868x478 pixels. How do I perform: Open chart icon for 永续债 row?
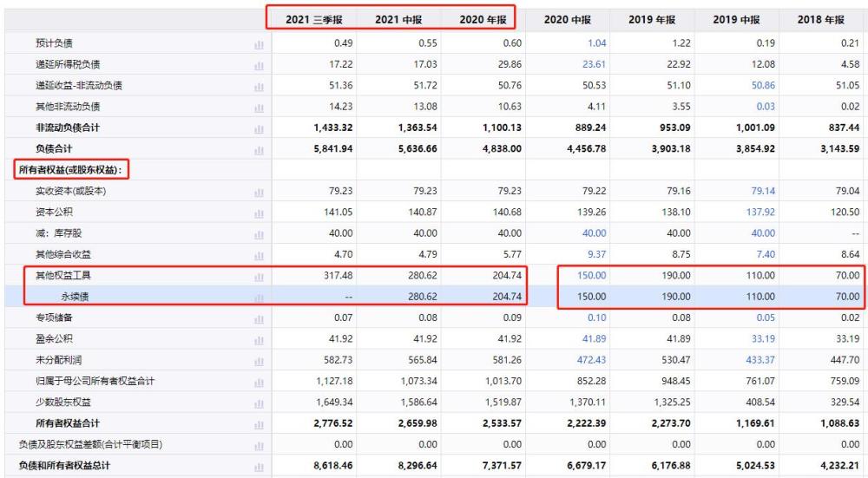pyautogui.click(x=258, y=298)
